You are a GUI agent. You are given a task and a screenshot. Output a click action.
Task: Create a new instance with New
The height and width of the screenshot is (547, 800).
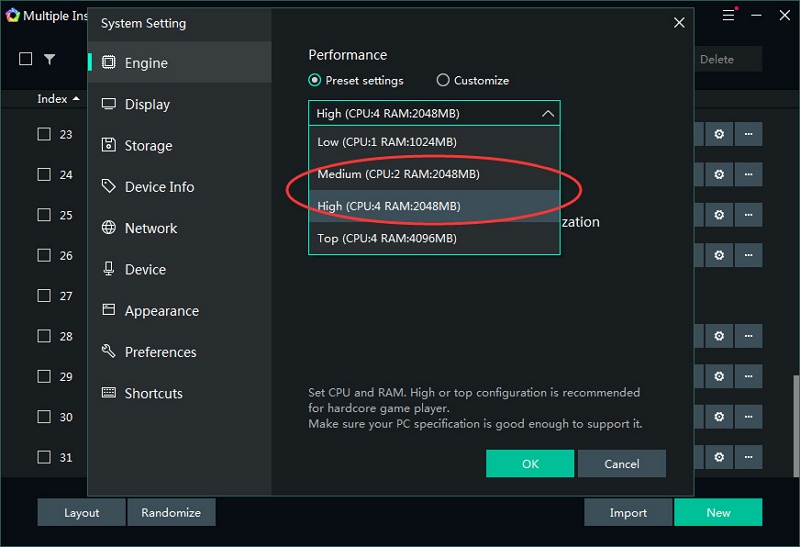pyautogui.click(x=718, y=512)
